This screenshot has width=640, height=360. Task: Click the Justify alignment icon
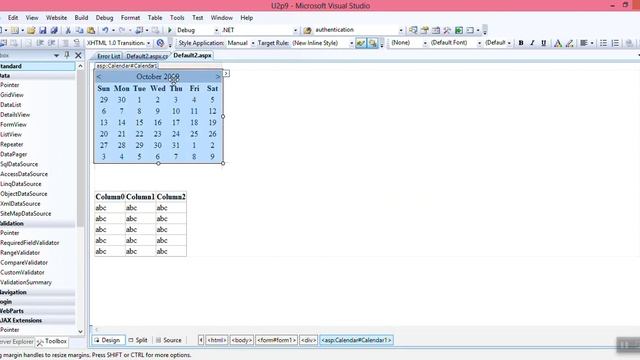tap(584, 43)
